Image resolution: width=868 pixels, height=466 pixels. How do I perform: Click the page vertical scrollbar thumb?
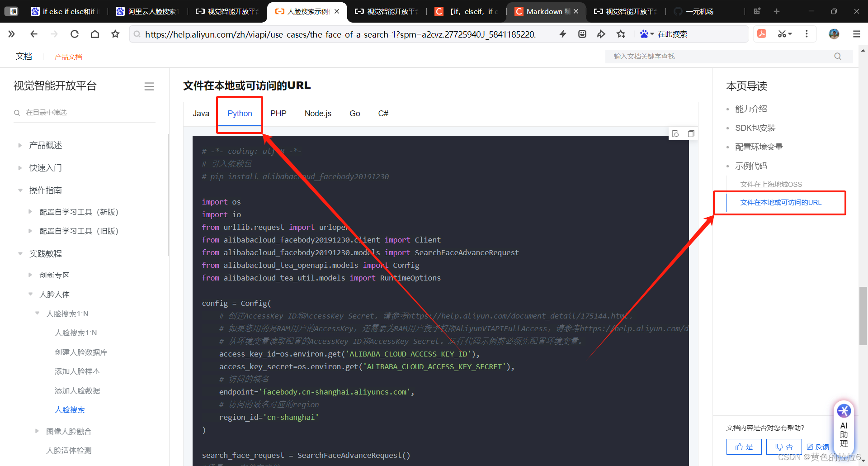pyautogui.click(x=863, y=316)
